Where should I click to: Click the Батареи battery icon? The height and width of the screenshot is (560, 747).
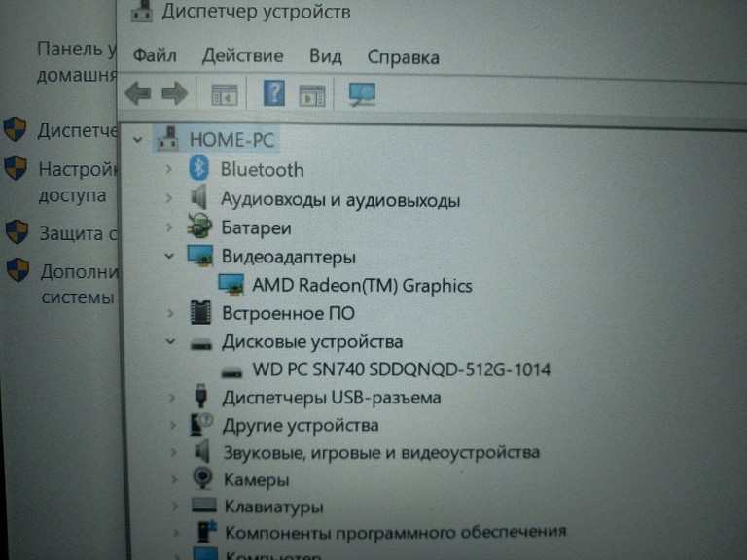[199, 226]
